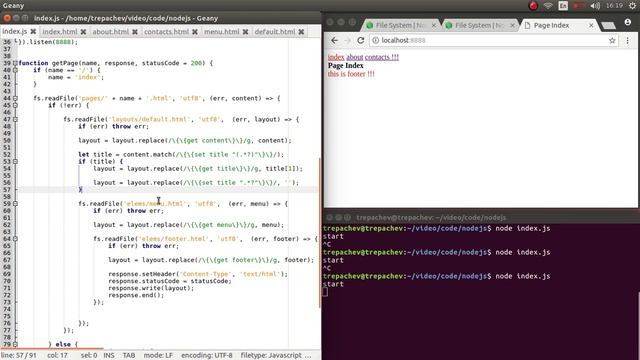Click 'col: 17' in the status bar

57,356
